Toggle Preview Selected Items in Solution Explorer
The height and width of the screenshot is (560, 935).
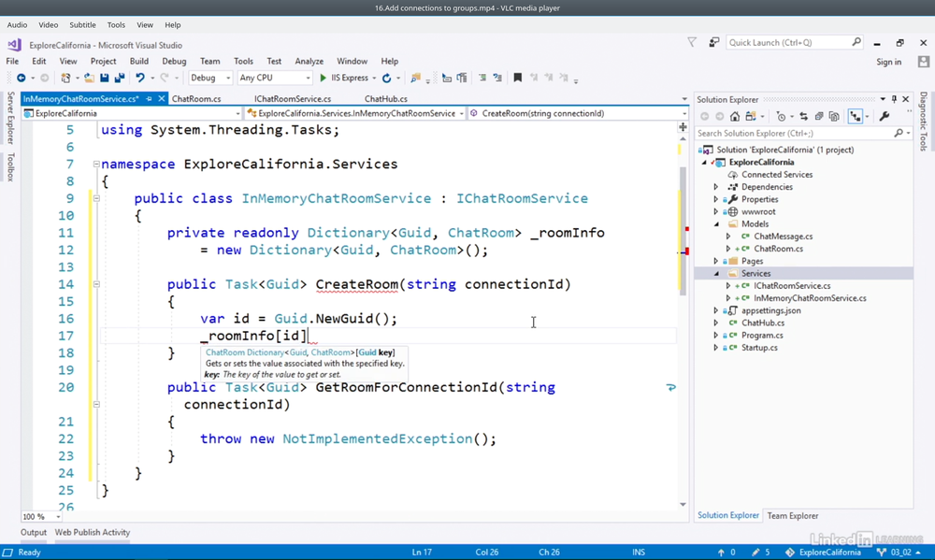[x=856, y=116]
